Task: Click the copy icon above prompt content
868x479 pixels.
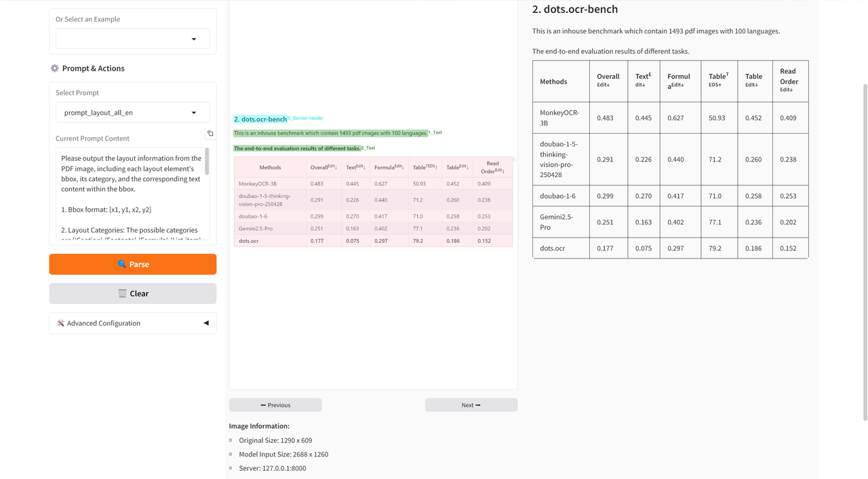Action: click(210, 134)
